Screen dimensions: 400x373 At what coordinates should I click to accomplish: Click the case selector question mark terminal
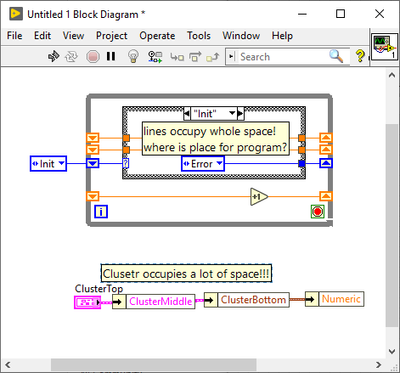[126, 164]
